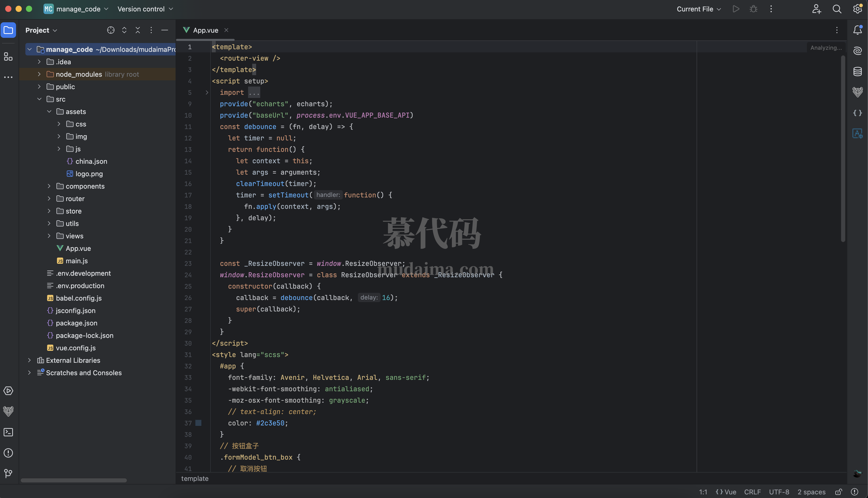Open the AI Assistant panel

click(858, 51)
